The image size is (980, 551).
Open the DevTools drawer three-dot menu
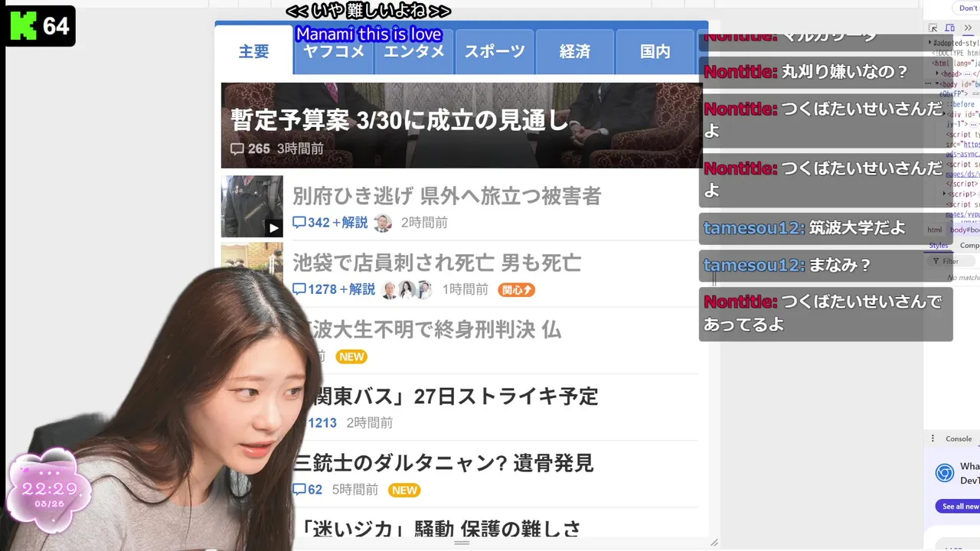coord(933,439)
